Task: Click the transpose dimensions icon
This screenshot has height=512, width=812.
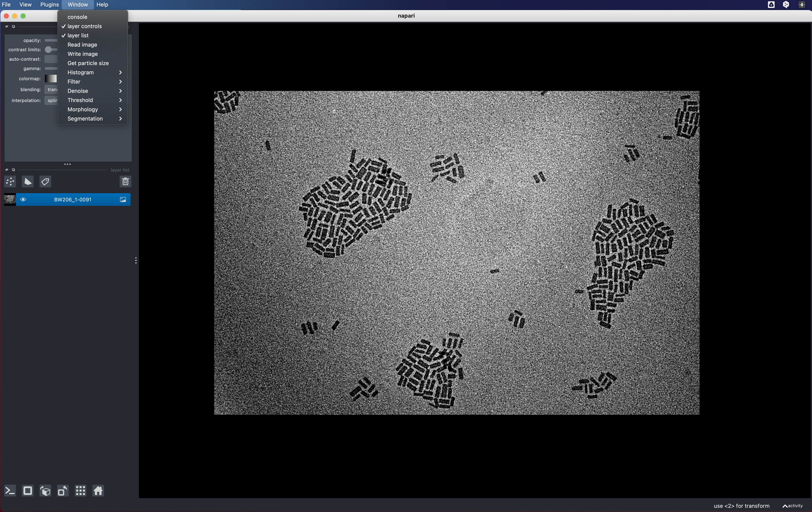Action: pyautogui.click(x=63, y=490)
